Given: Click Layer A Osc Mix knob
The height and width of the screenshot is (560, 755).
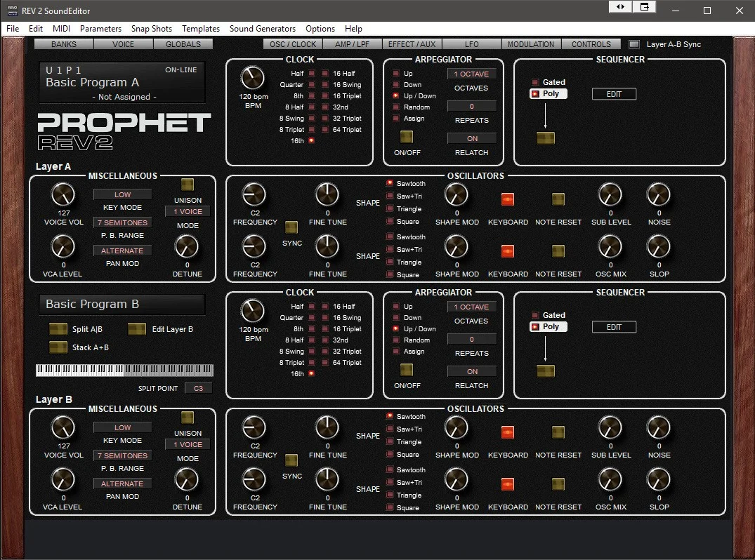Looking at the screenshot, I should coord(610,247).
